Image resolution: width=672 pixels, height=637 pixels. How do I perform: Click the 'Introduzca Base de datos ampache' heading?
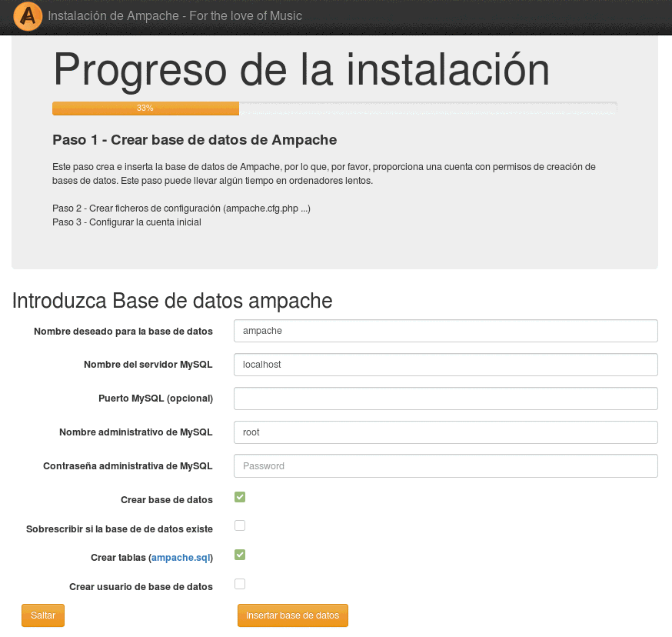coord(172,301)
